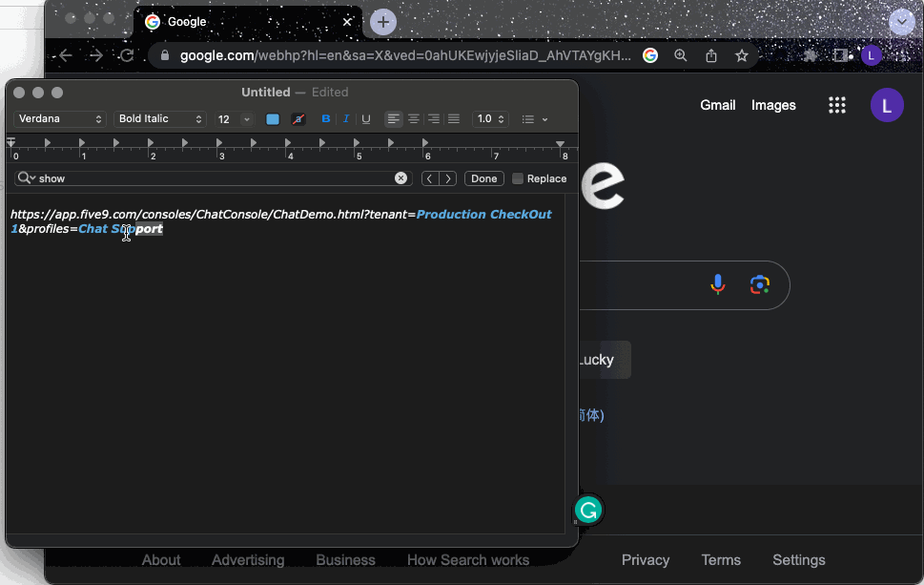The image size is (924, 585).
Task: Open the list bullets and numbering dropdown
Action: 535,119
